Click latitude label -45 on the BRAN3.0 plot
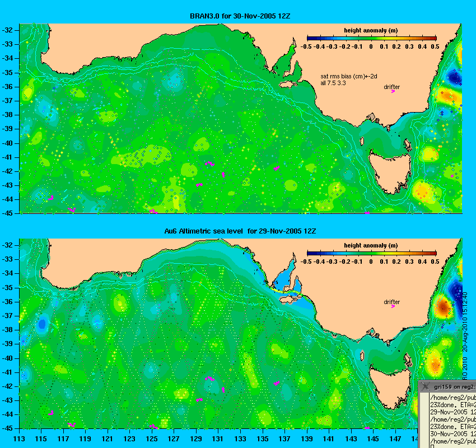476x448 pixels. (x=8, y=213)
